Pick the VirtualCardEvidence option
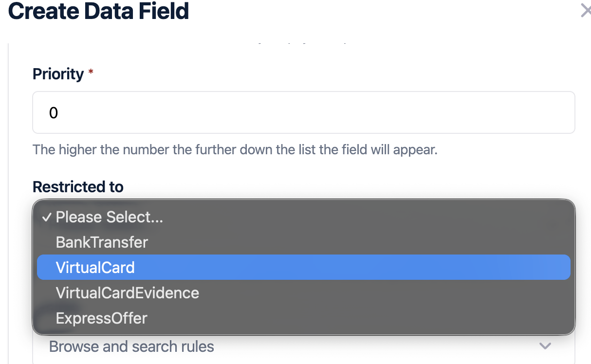The height and width of the screenshot is (364, 591). point(127,292)
